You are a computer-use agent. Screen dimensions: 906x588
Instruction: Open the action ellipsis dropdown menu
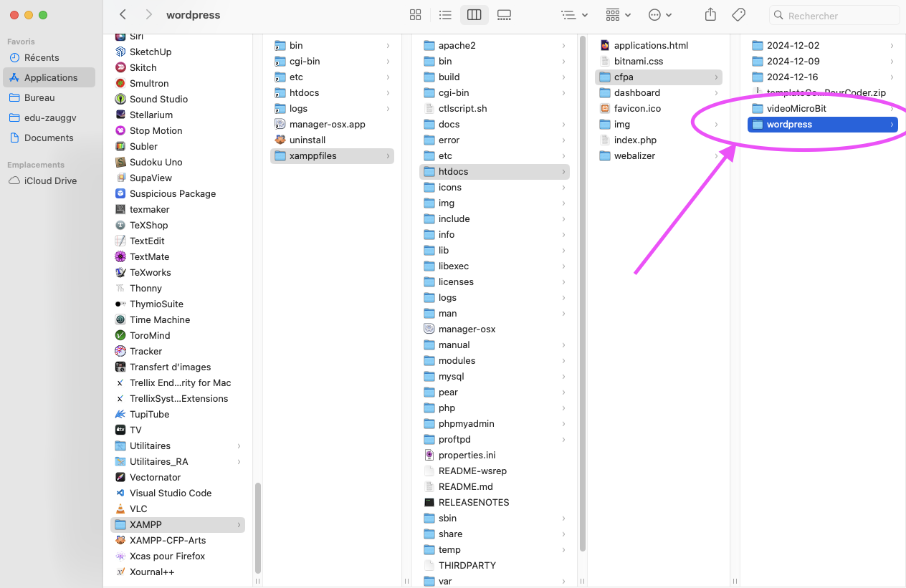tap(660, 15)
